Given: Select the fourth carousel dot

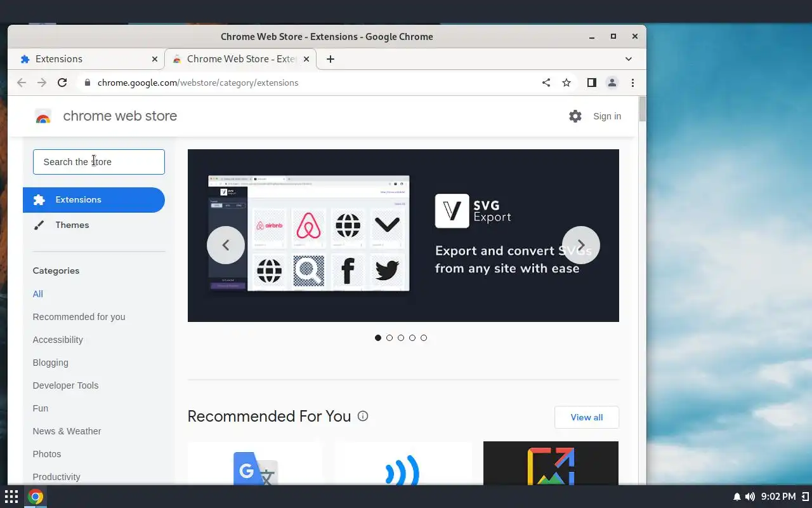Looking at the screenshot, I should point(412,338).
